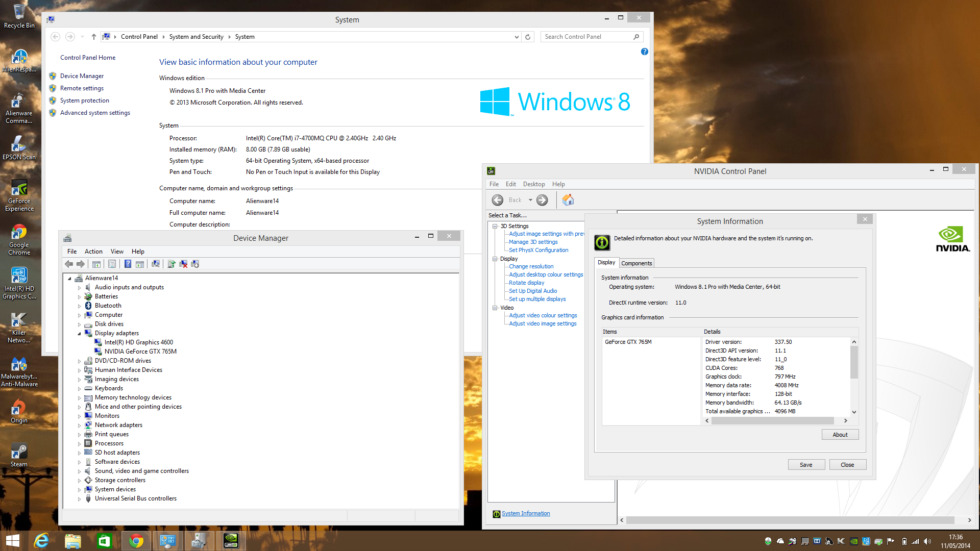Viewport: 980px width, 551px height.
Task: Open Back history dropdown in NVIDIA Control Panel
Action: tap(530, 200)
